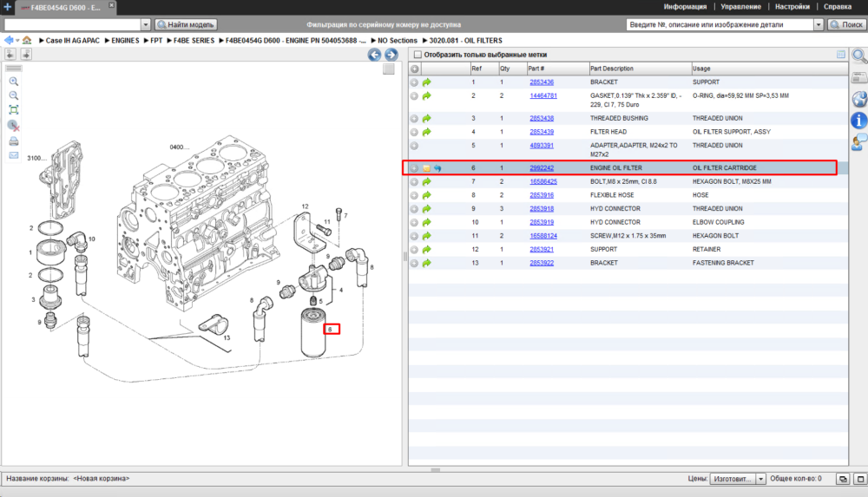Select callout 13 on the diagram
Image resolution: width=868 pixels, height=497 pixels.
coord(227,337)
